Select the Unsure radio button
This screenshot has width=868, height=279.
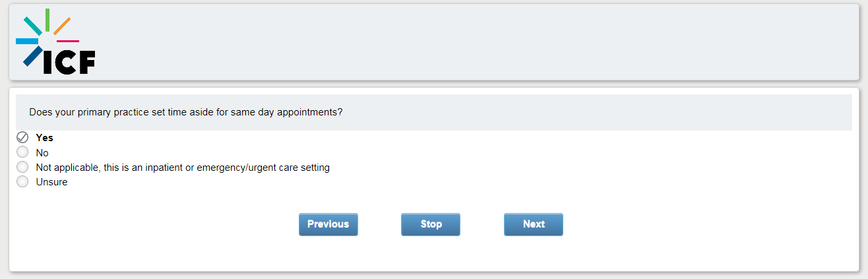point(22,182)
